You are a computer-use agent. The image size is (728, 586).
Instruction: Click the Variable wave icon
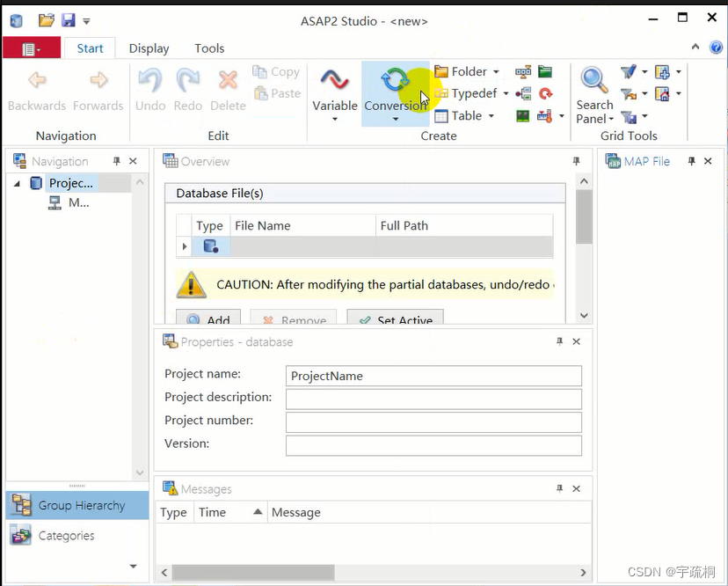tap(335, 80)
